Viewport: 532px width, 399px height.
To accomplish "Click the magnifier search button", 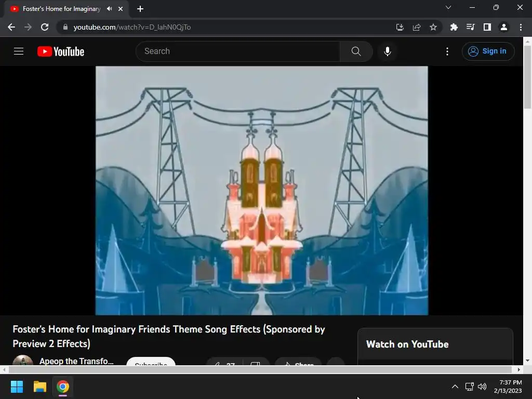I will point(356,51).
